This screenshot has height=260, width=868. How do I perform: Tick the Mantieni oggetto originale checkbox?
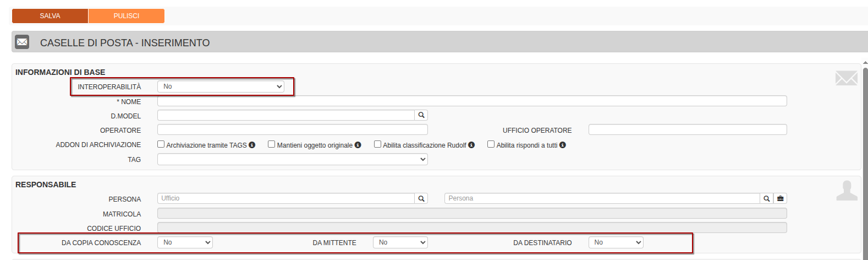coord(272,144)
